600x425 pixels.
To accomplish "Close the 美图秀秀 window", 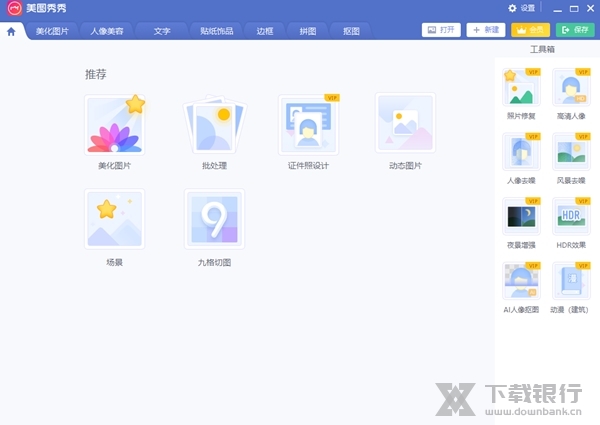I will coord(590,9).
